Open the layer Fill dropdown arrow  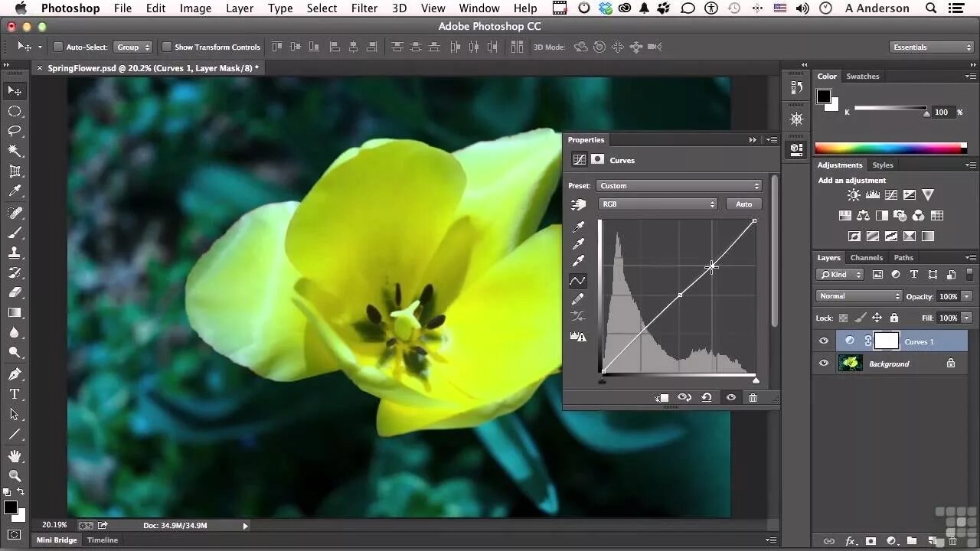click(967, 318)
